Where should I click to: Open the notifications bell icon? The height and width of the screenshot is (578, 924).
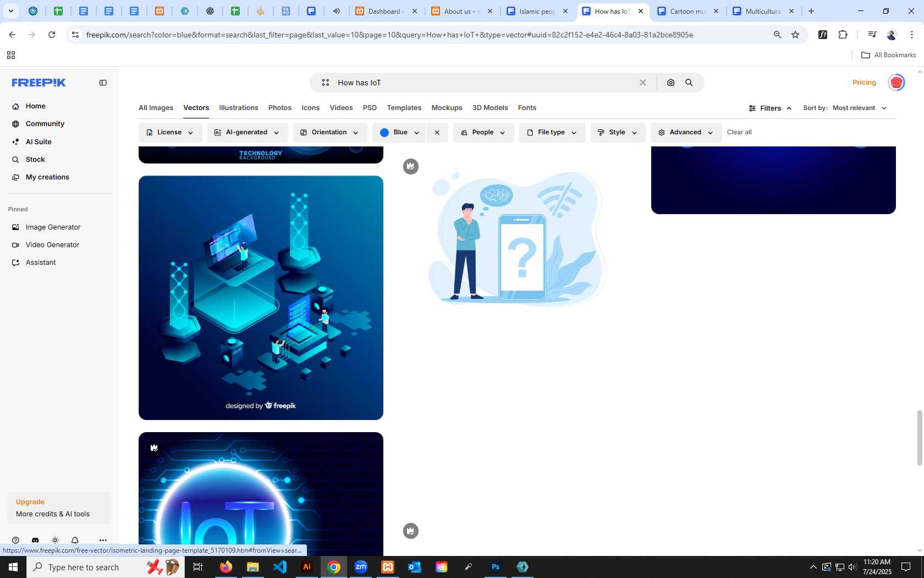(x=75, y=540)
